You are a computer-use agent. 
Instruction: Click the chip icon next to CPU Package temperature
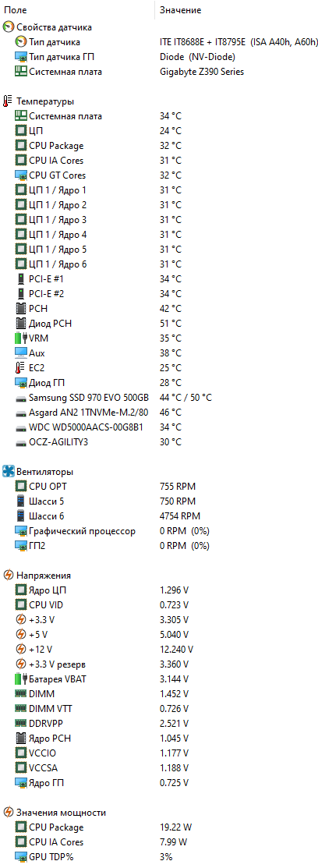(x=20, y=146)
